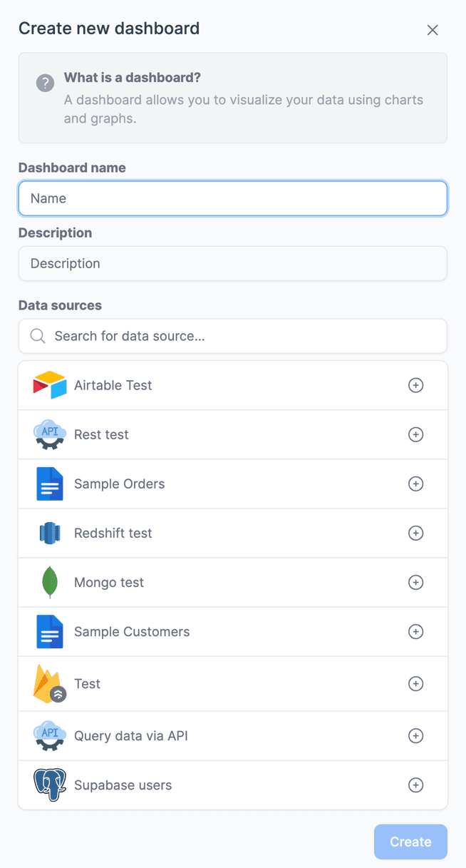
Task: Select the Firebase icon next to Test
Action: coord(48,683)
